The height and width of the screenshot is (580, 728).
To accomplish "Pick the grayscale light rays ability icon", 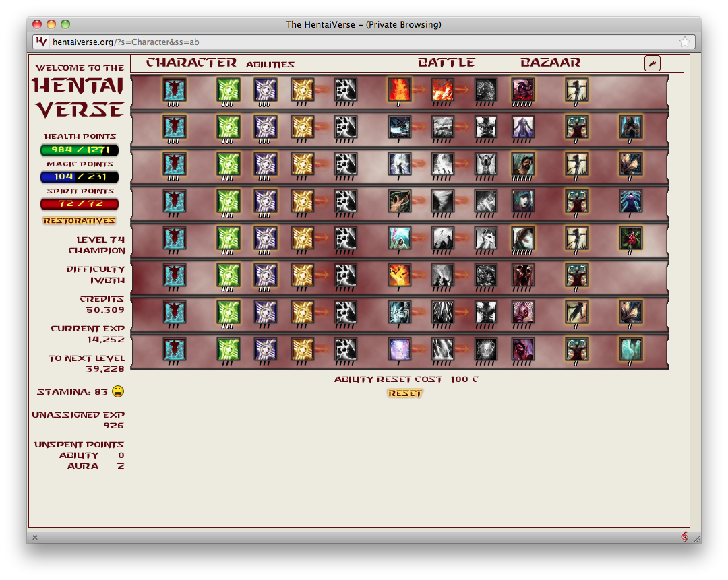I will click(442, 350).
